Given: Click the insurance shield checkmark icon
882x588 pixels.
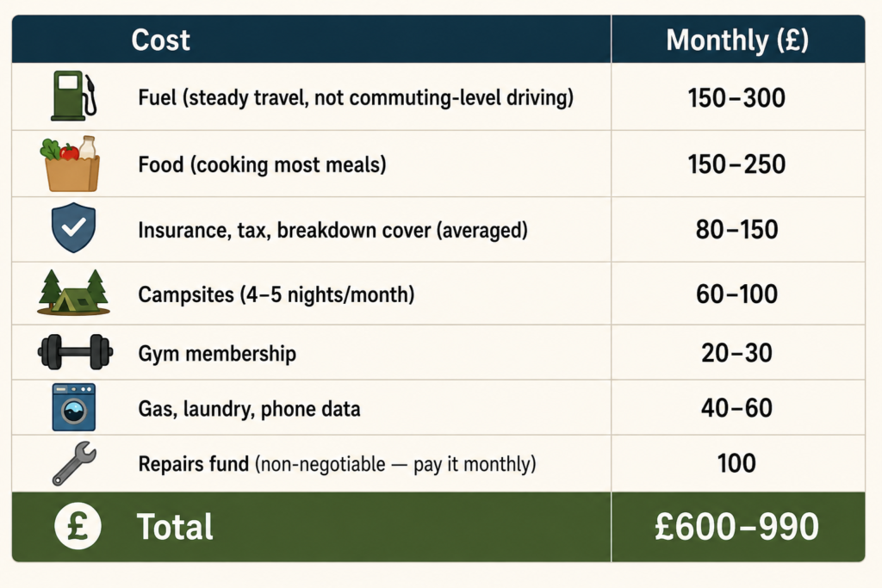Looking at the screenshot, I should pyautogui.click(x=74, y=227).
